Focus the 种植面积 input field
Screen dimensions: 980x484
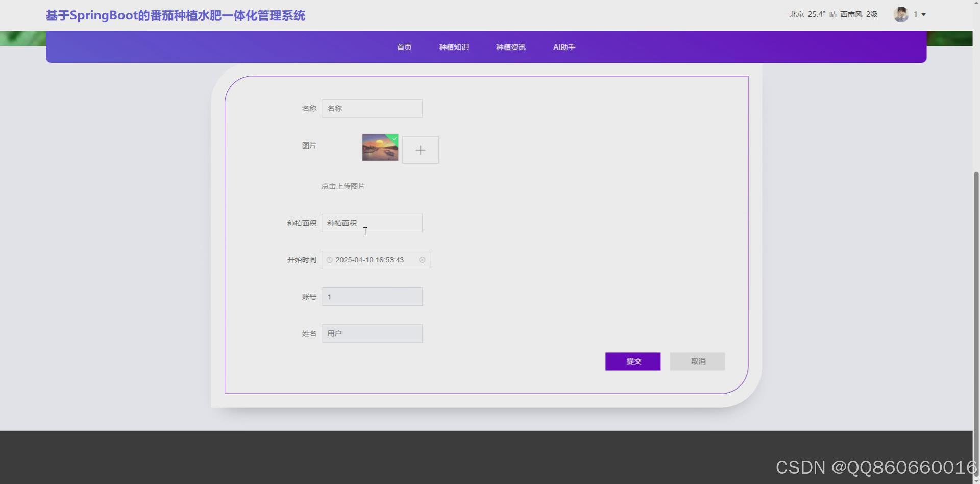click(372, 223)
